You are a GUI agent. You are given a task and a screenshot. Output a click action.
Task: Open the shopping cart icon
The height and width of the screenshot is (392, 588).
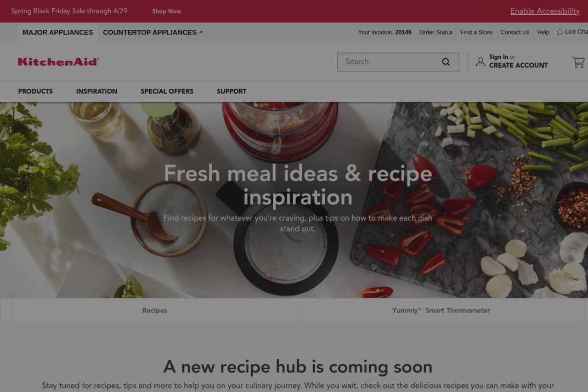[x=578, y=62]
